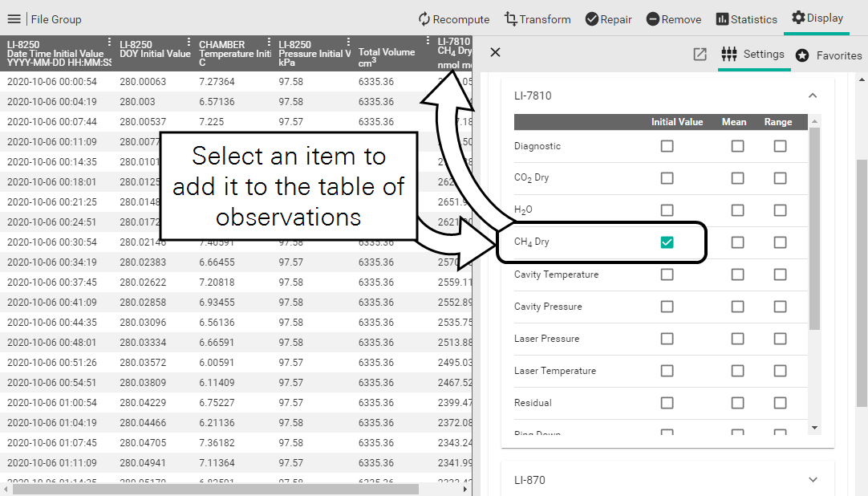Click the table scroll right arrow
The height and width of the screenshot is (496, 868).
(465, 490)
